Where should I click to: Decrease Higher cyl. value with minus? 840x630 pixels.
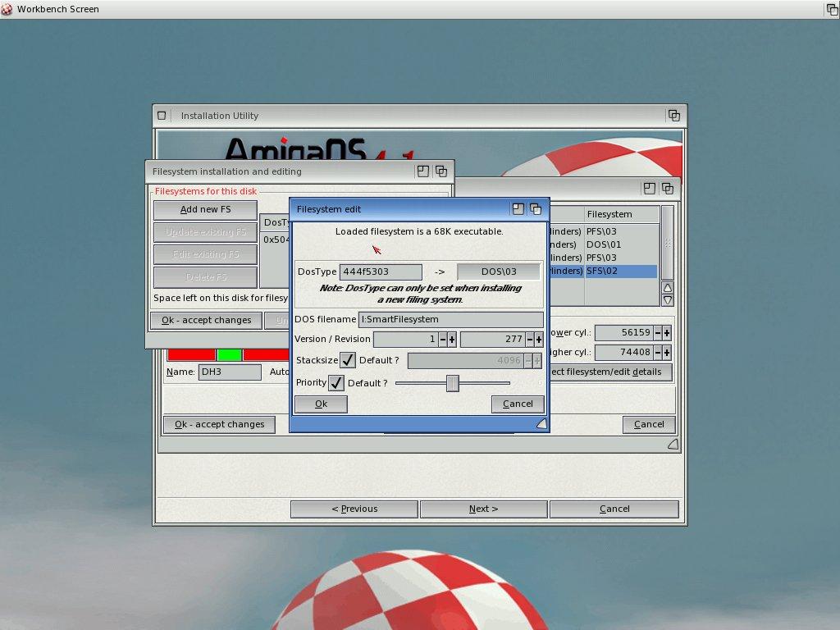point(658,353)
